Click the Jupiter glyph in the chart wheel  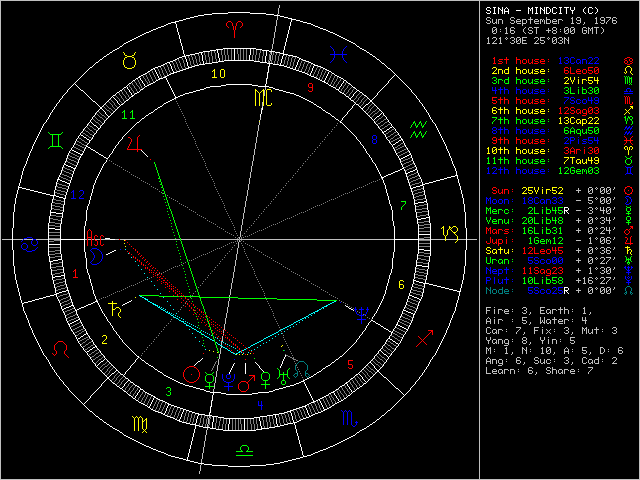(x=135, y=146)
